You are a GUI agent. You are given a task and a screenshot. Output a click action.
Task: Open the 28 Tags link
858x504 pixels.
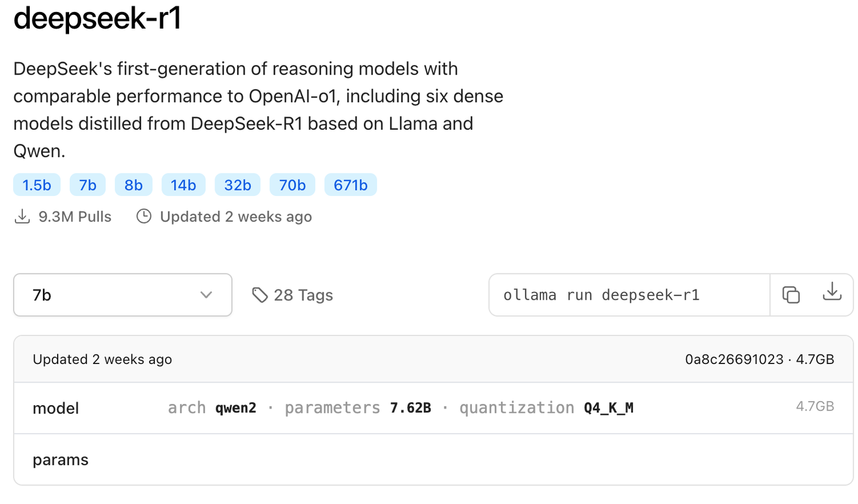303,295
